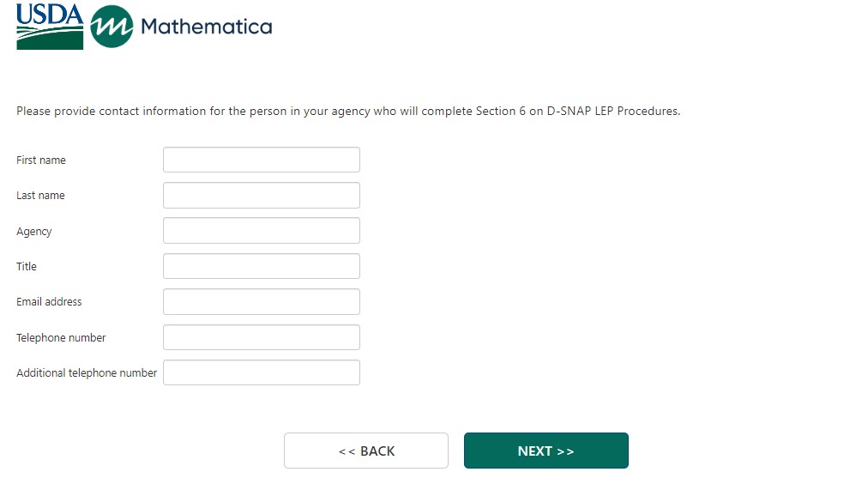Click the "First name" label text
The width and height of the screenshot is (868, 478).
point(41,160)
